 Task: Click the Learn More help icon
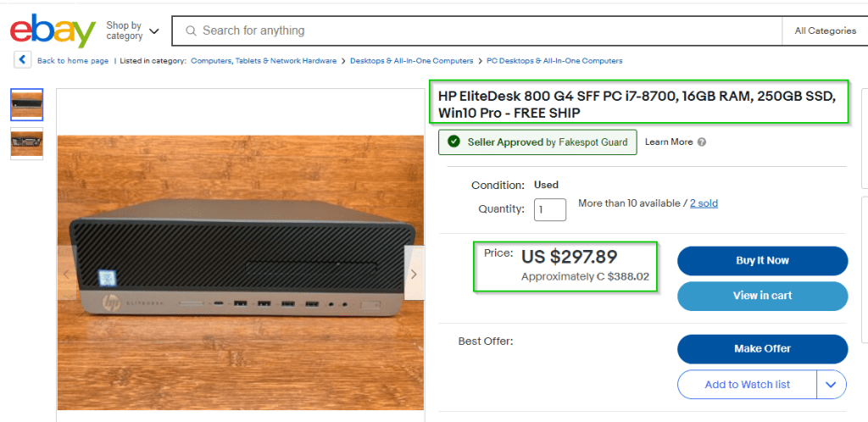702,142
